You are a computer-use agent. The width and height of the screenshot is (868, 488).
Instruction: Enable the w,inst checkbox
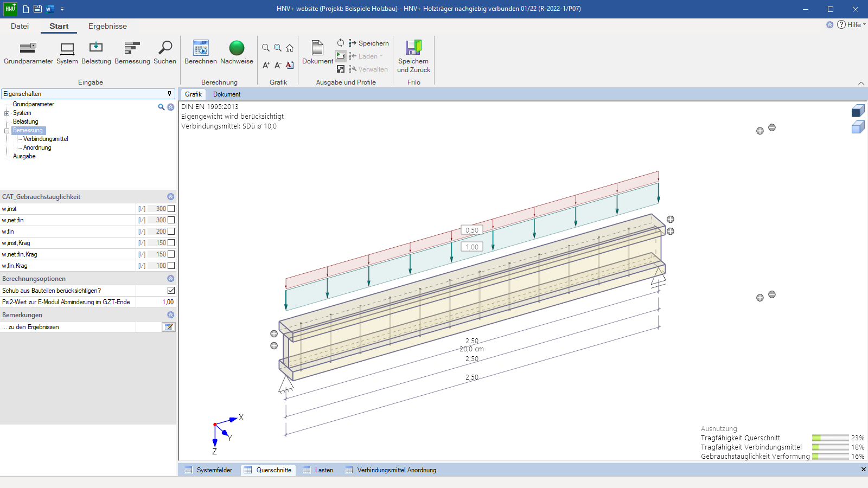(x=171, y=209)
